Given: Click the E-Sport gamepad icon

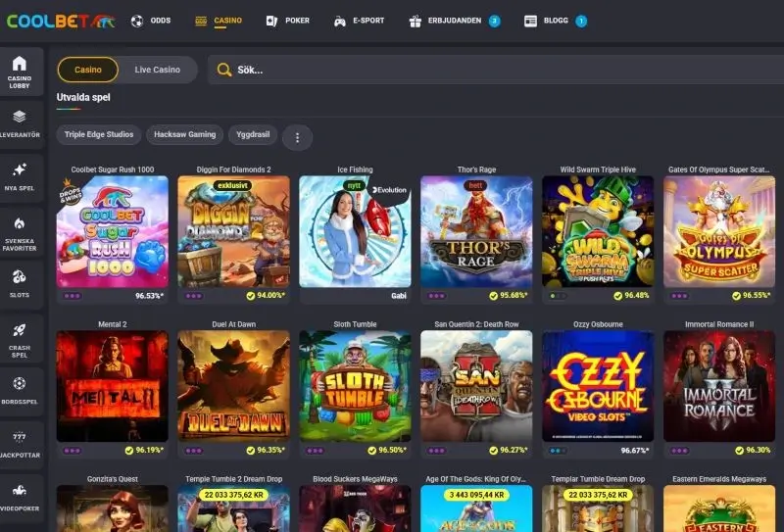Looking at the screenshot, I should 339,22.
